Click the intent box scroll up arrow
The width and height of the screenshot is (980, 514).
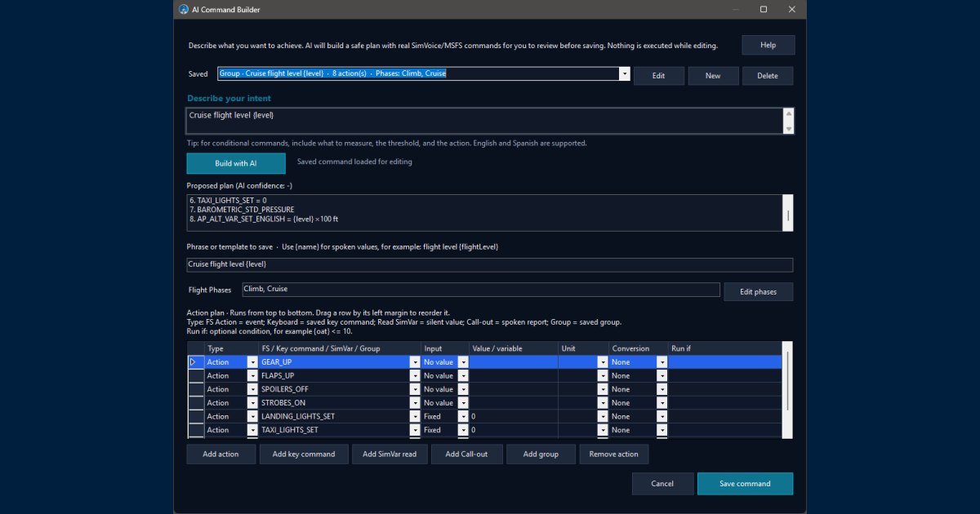tap(789, 114)
